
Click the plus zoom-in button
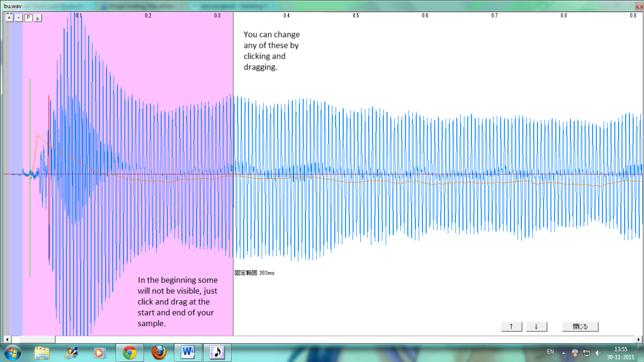pos(9,18)
